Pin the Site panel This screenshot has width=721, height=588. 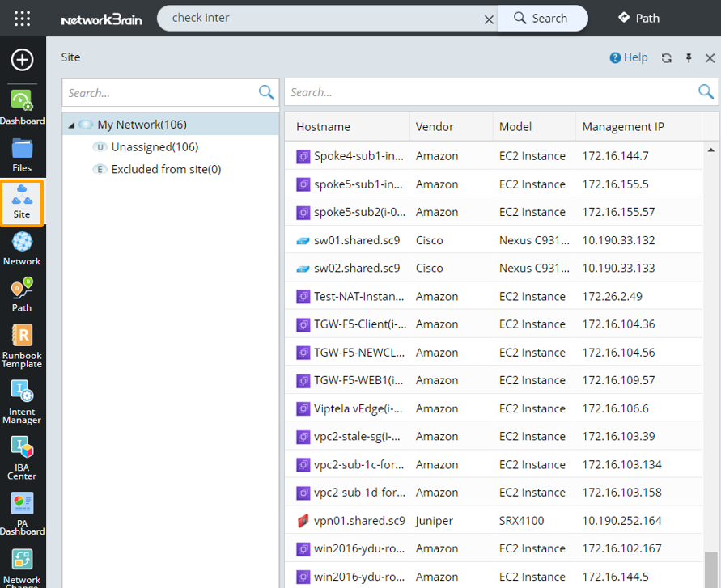[x=689, y=58]
